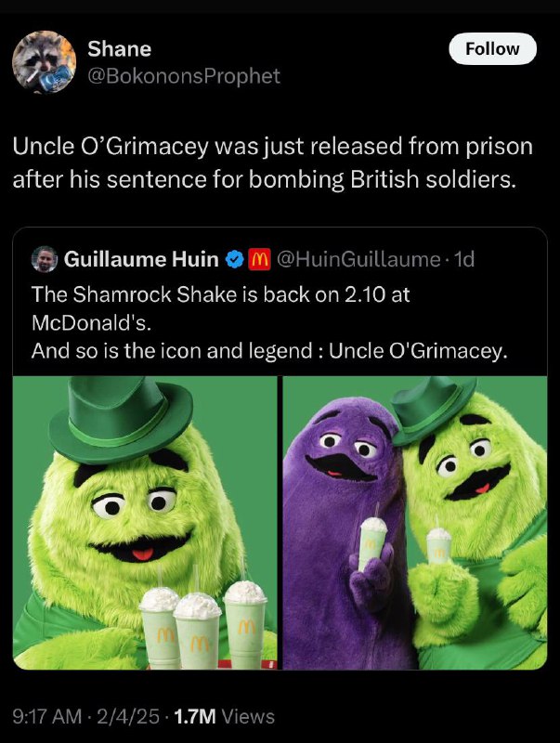The width and height of the screenshot is (560, 743).
Task: Open the @HuinGuillaume handle
Action: pos(358,259)
